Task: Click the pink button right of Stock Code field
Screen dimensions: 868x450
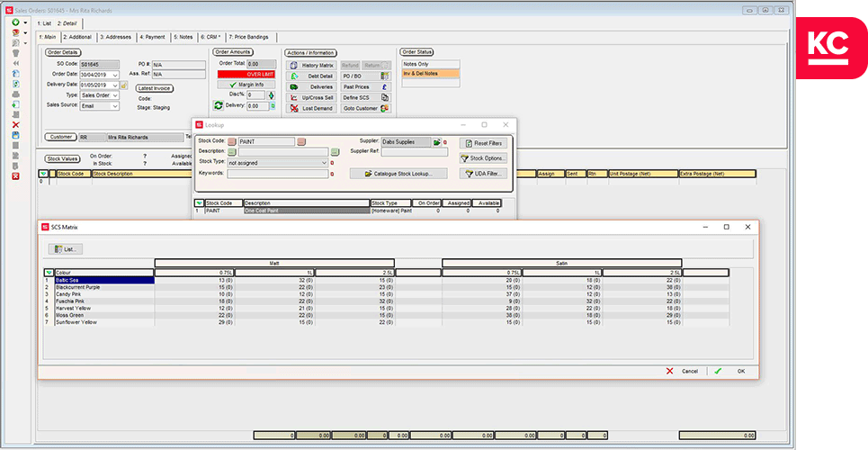Action: click(301, 142)
